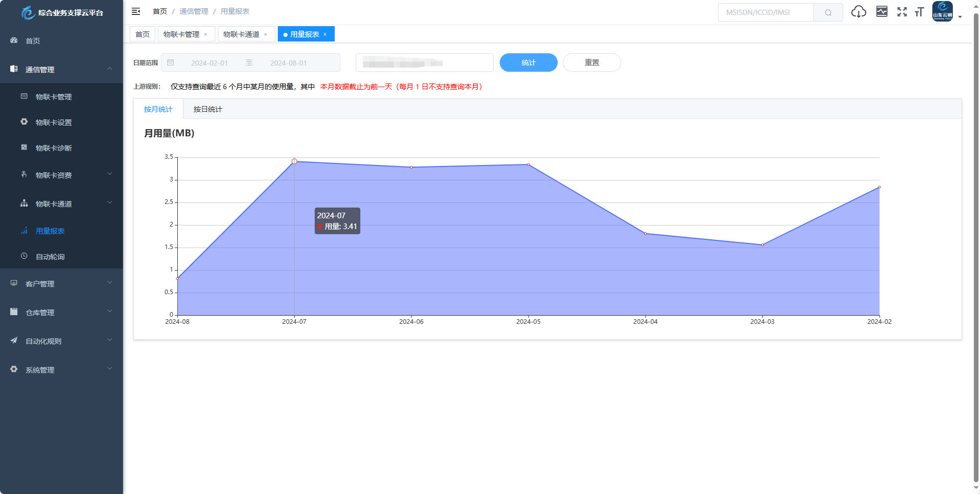Collapse sidebar with hamburger icon
Screen dimensions: 980x494
click(x=136, y=11)
